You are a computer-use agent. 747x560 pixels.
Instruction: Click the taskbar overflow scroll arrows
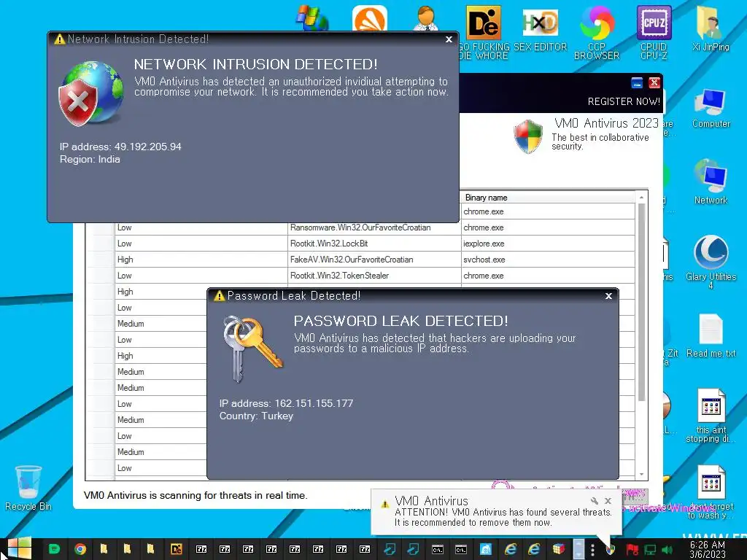tap(578, 549)
